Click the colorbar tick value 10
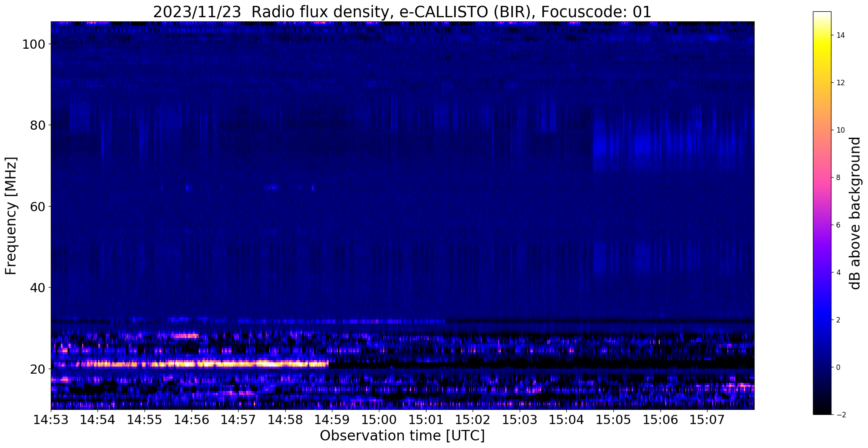This screenshot has height=448, width=868. click(x=841, y=130)
